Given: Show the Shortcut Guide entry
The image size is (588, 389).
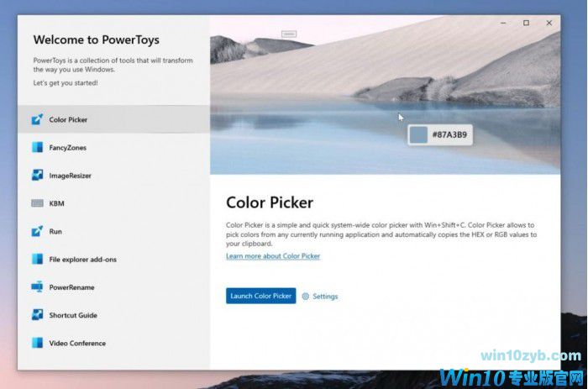Looking at the screenshot, I should click(x=113, y=315).
